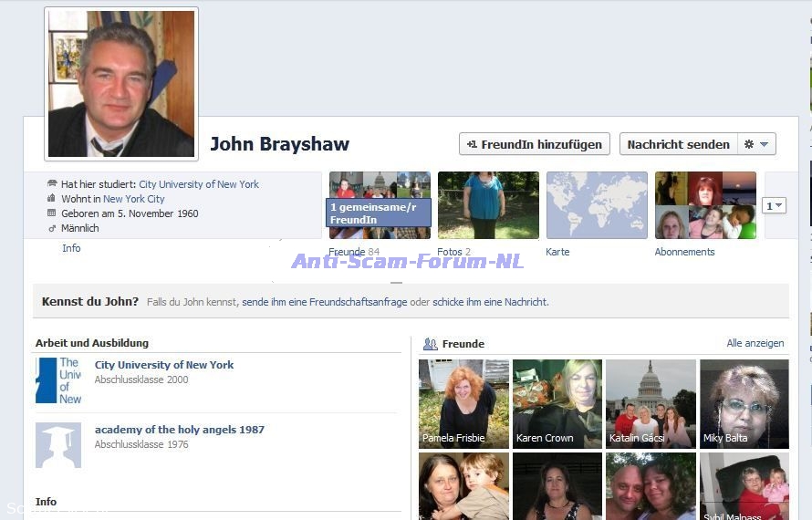Open Karen Crown's friend thumbnail
The height and width of the screenshot is (520, 812).
tap(557, 403)
